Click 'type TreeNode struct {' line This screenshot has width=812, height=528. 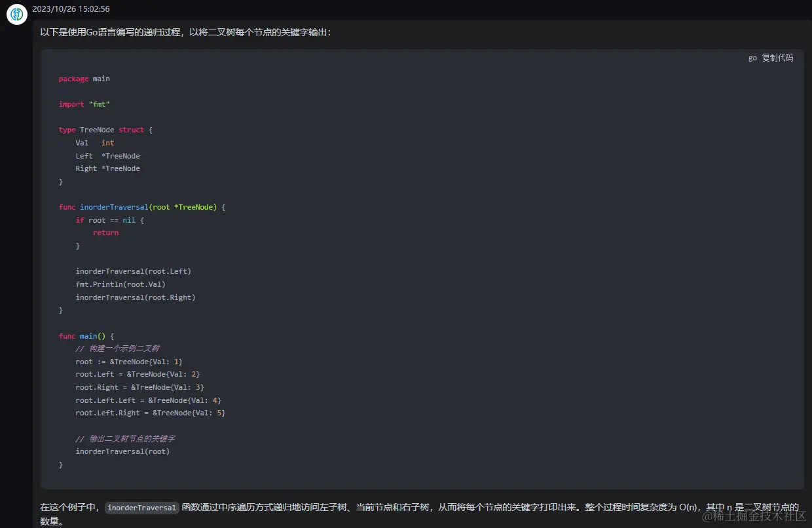(105, 130)
